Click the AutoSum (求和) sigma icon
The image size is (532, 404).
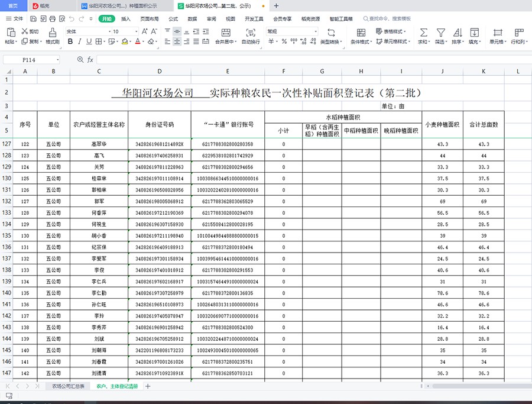point(423,33)
